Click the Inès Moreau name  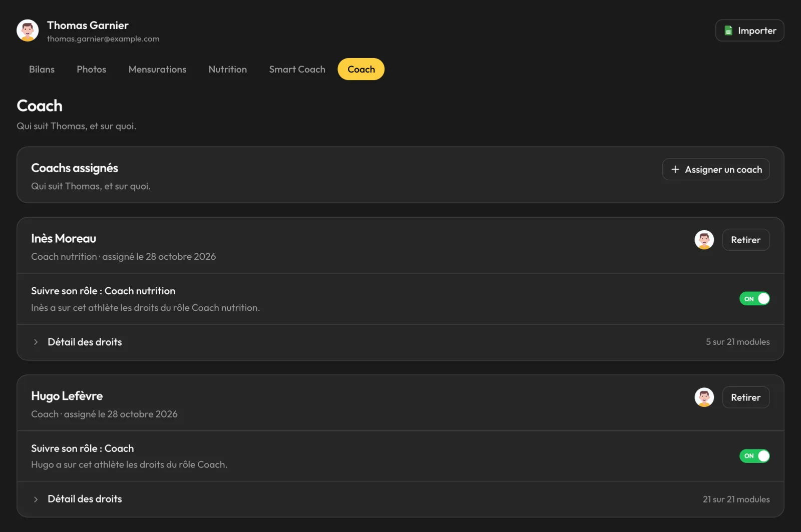(x=64, y=238)
